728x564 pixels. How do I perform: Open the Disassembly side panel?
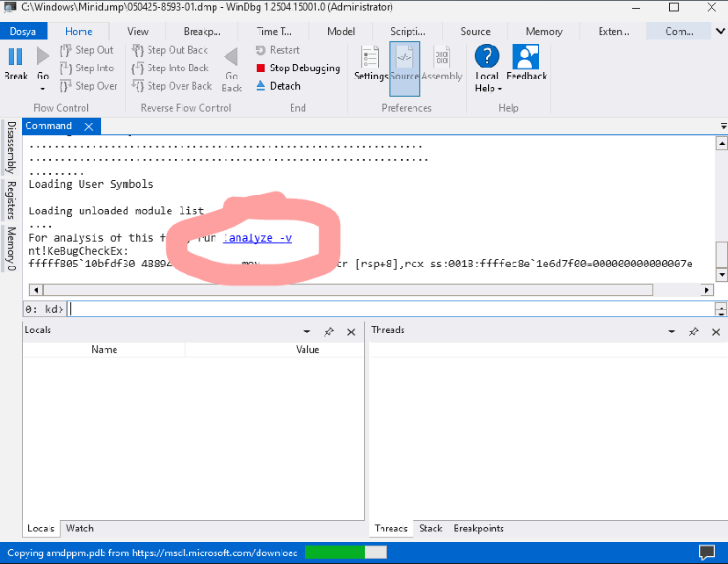(11, 148)
